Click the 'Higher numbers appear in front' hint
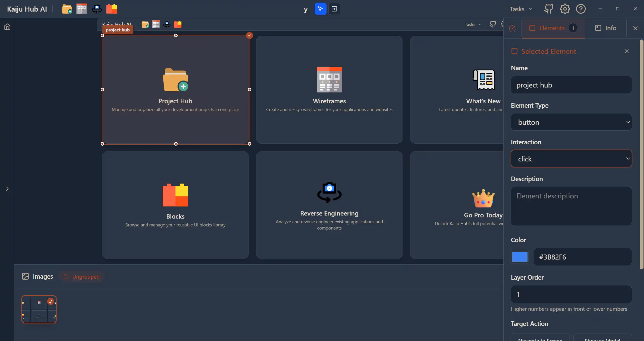The width and height of the screenshot is (644, 341). click(x=569, y=309)
